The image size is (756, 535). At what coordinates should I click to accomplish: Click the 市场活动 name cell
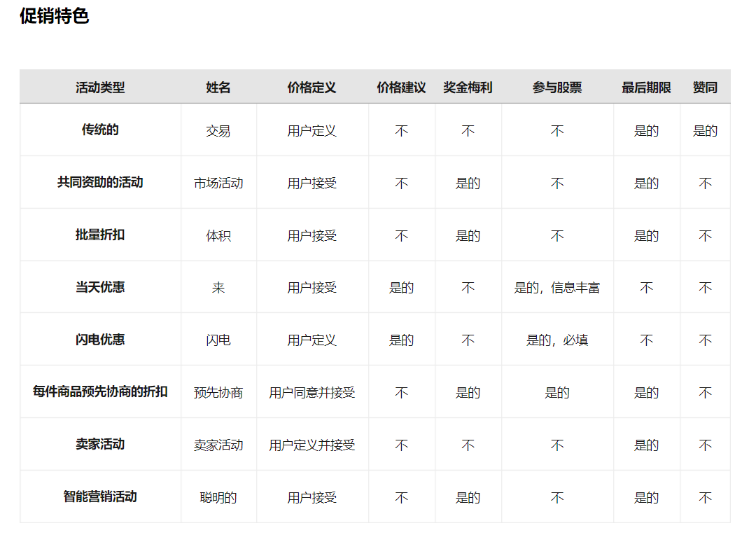coord(218,183)
